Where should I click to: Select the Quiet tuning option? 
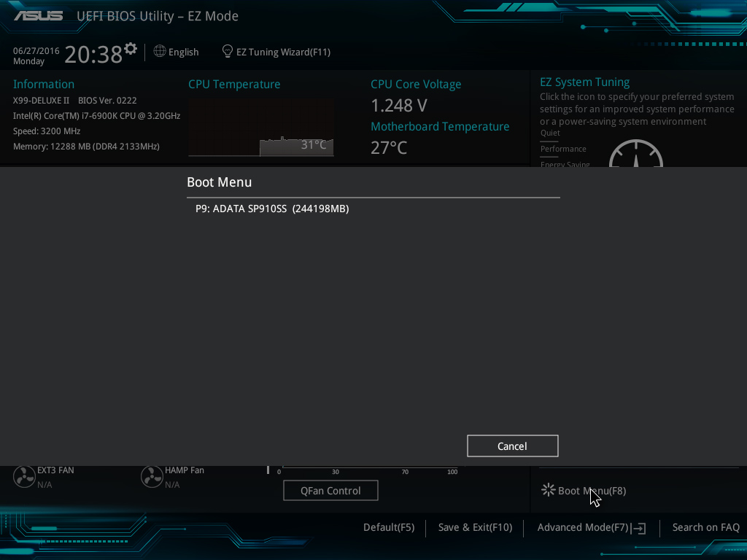(550, 133)
